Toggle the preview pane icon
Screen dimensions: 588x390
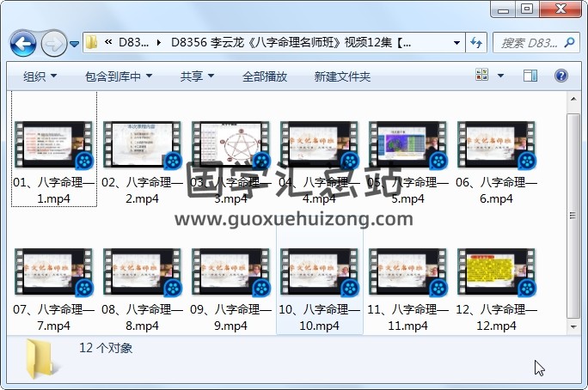click(x=530, y=76)
